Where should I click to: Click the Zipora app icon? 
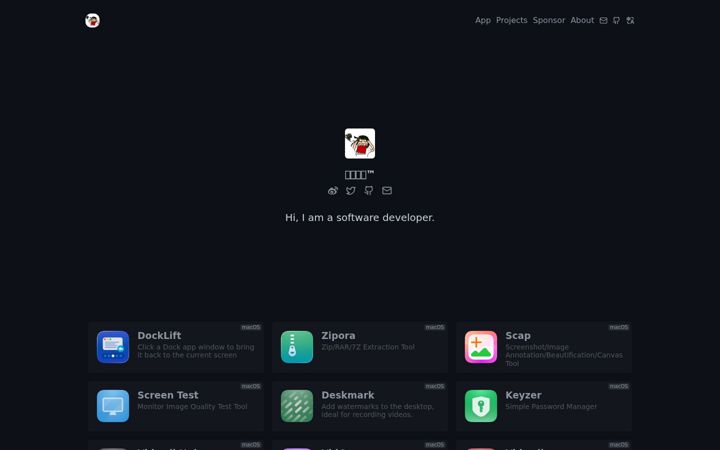click(x=297, y=347)
